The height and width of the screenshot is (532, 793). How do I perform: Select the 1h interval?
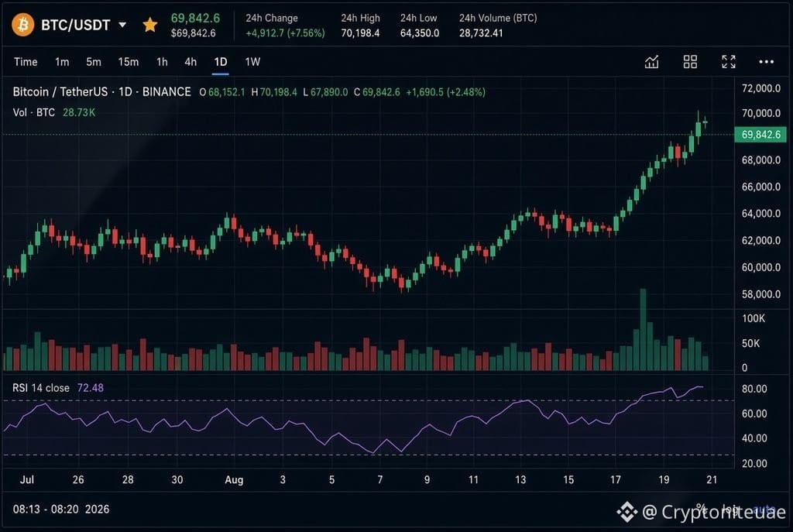162,62
